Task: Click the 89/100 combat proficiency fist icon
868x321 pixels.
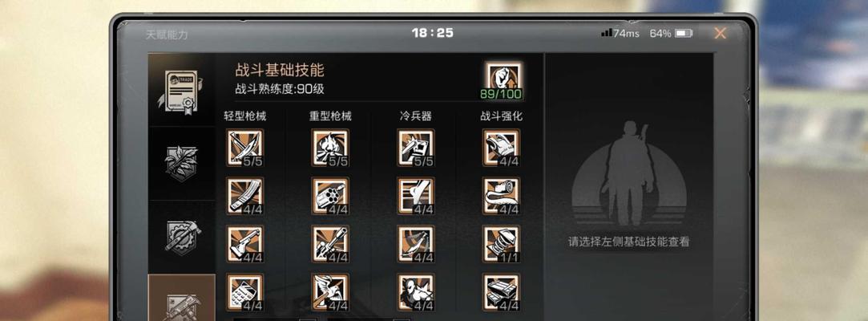Action: [x=503, y=82]
